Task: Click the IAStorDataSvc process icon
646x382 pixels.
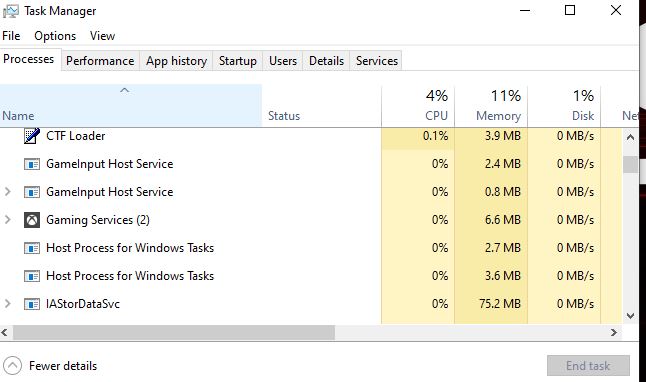Action: [x=32, y=304]
